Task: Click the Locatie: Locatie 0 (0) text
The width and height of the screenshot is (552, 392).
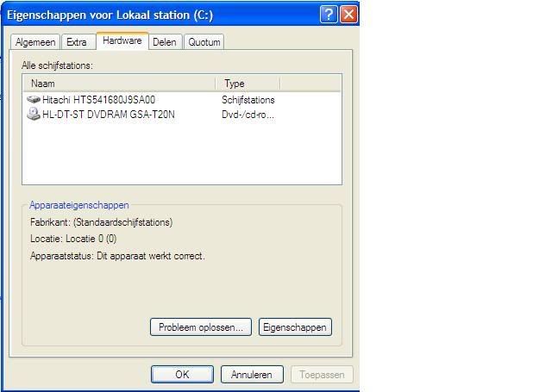Action: pyautogui.click(x=73, y=239)
